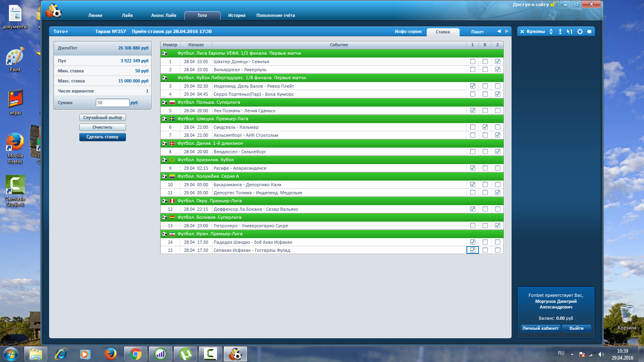The height and width of the screenshot is (362, 644).
Task: Tick outcome 2 for Лех Познань - Лечия Гданьск
Action: tap(497, 111)
